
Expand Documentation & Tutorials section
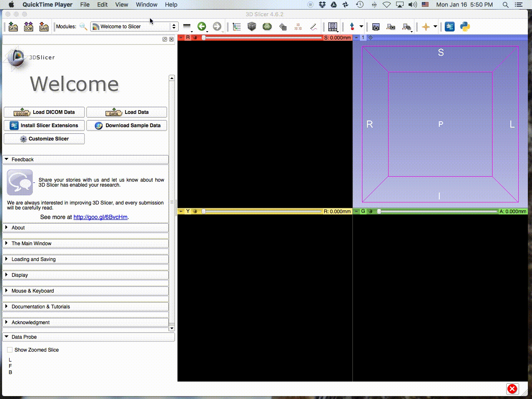pos(86,307)
